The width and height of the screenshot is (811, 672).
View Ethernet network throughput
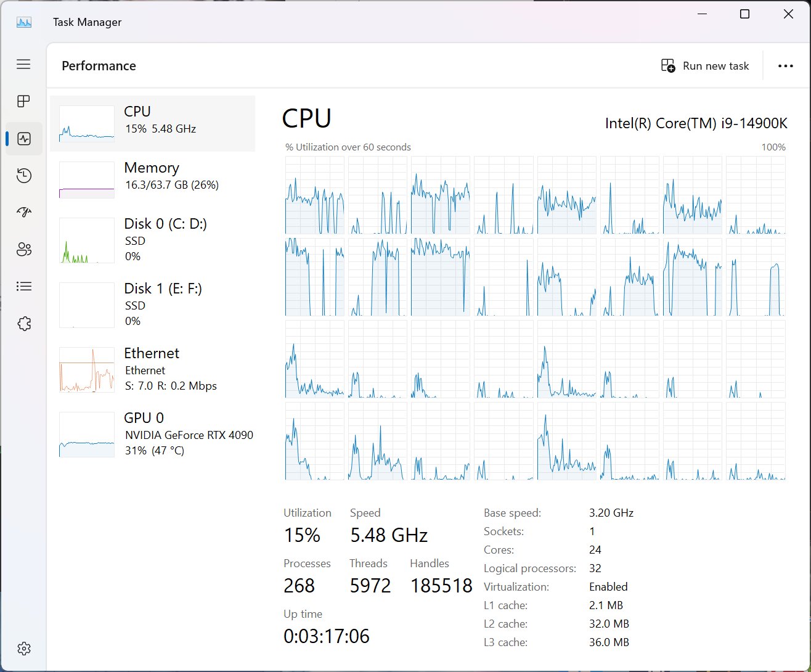152,369
